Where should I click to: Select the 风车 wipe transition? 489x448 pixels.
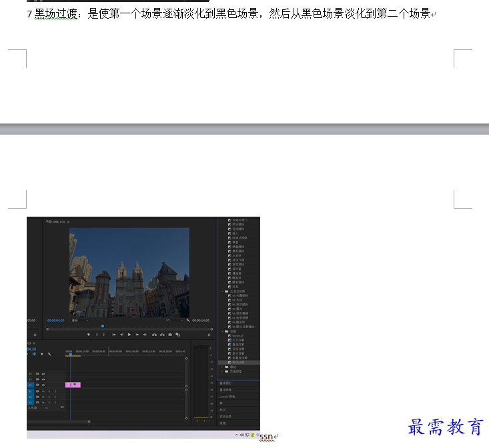pyautogui.click(x=233, y=287)
